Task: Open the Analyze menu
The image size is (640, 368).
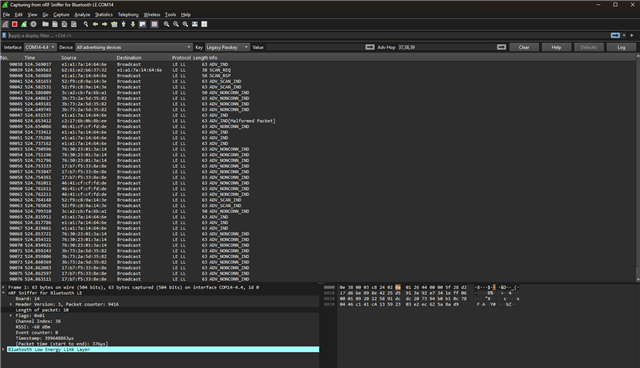Action: click(82, 15)
